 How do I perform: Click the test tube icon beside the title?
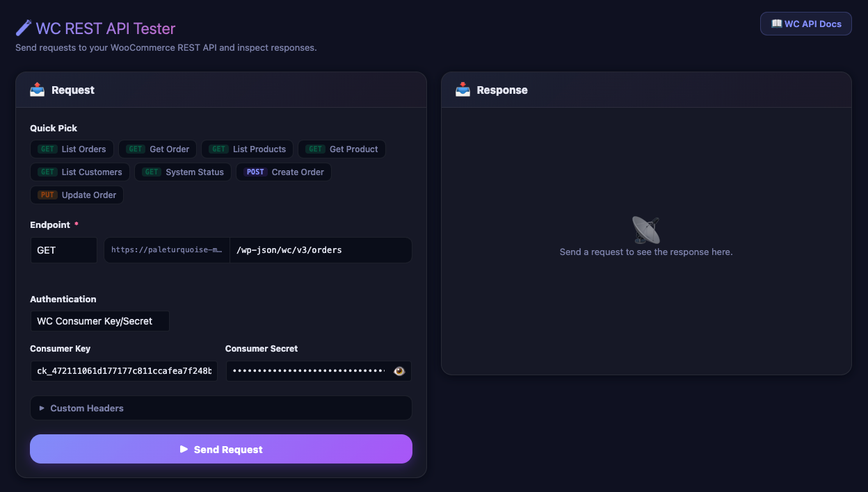(x=24, y=28)
